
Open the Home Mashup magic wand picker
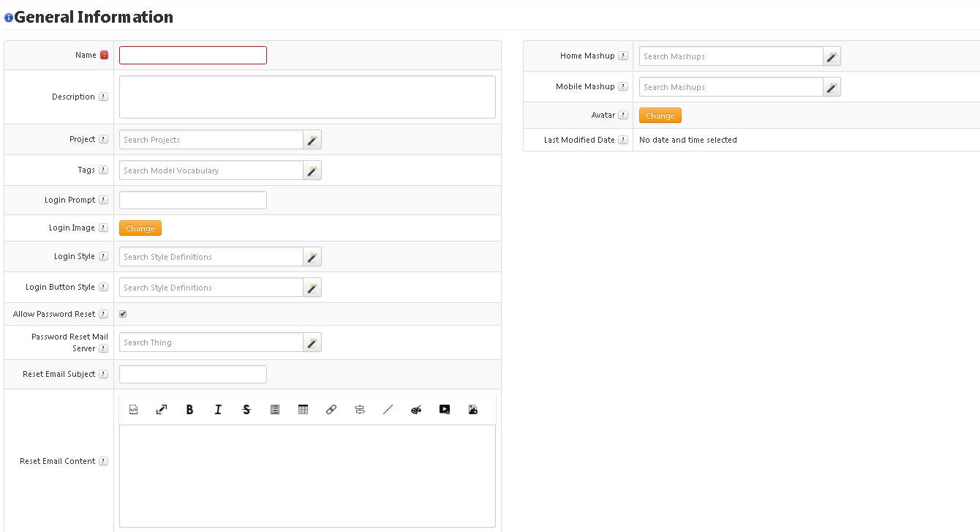832,56
